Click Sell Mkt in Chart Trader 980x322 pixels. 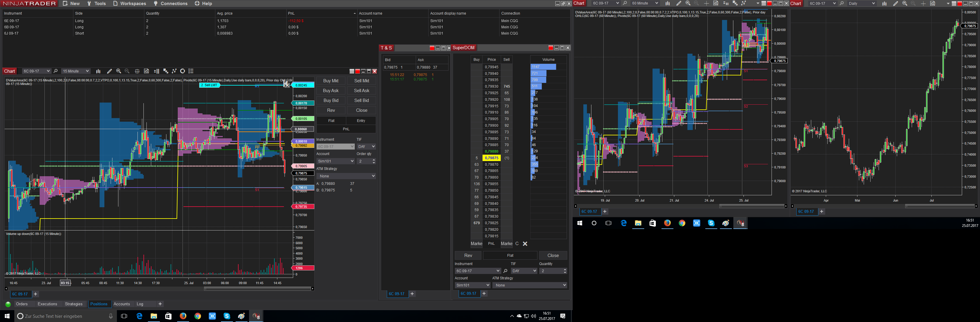[361, 80]
